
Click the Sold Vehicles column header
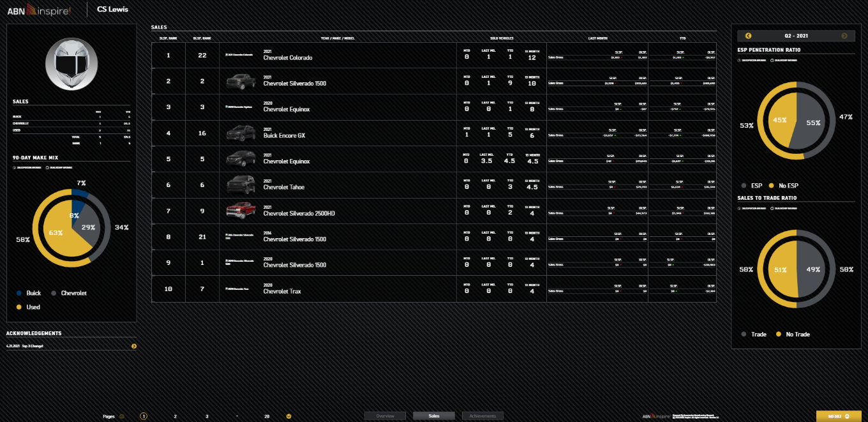tap(502, 38)
